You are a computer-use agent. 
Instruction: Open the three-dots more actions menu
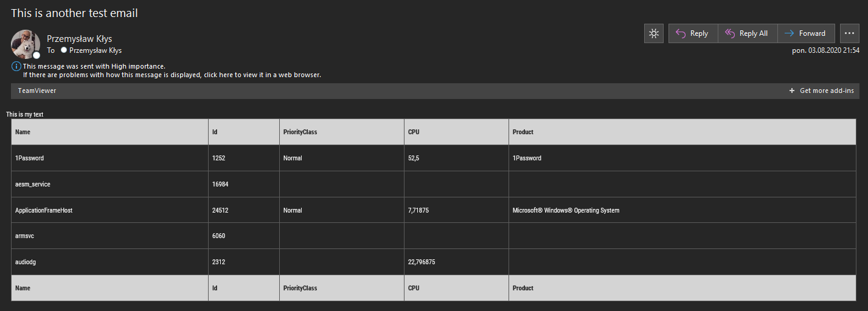(x=849, y=33)
